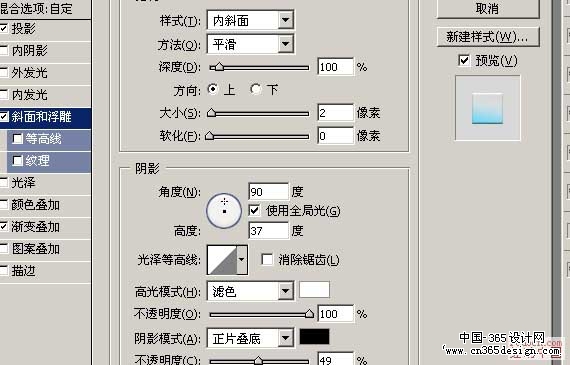Select the 下 direction radio button
The image size is (570, 365).
click(255, 89)
